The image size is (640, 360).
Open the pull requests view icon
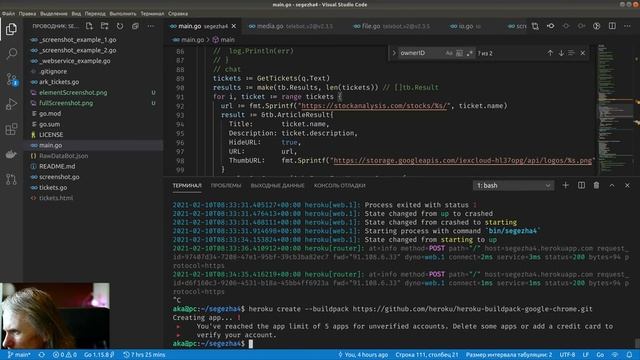click(11, 179)
